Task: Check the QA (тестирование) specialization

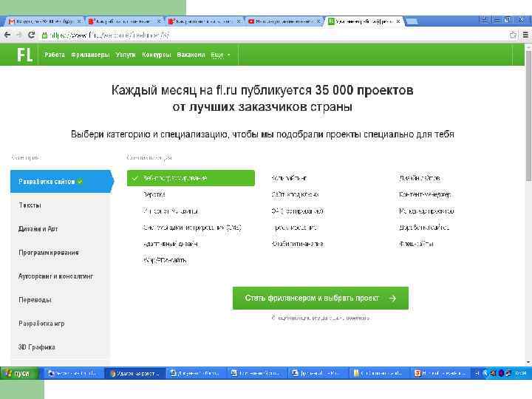Action: (x=298, y=211)
